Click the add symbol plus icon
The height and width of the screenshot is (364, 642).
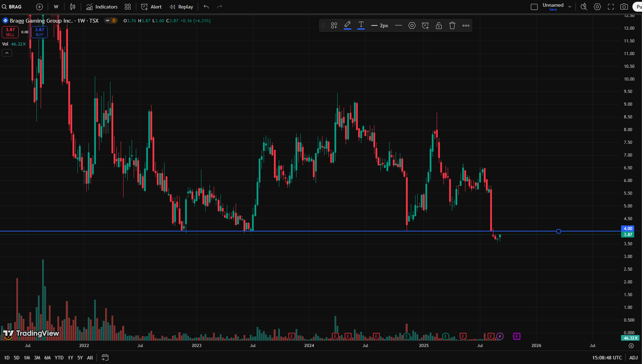40,7
